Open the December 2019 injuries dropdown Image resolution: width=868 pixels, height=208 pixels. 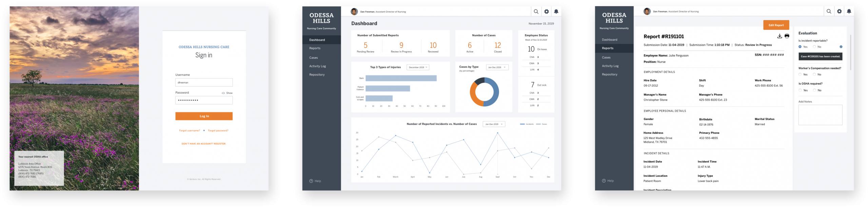click(418, 67)
